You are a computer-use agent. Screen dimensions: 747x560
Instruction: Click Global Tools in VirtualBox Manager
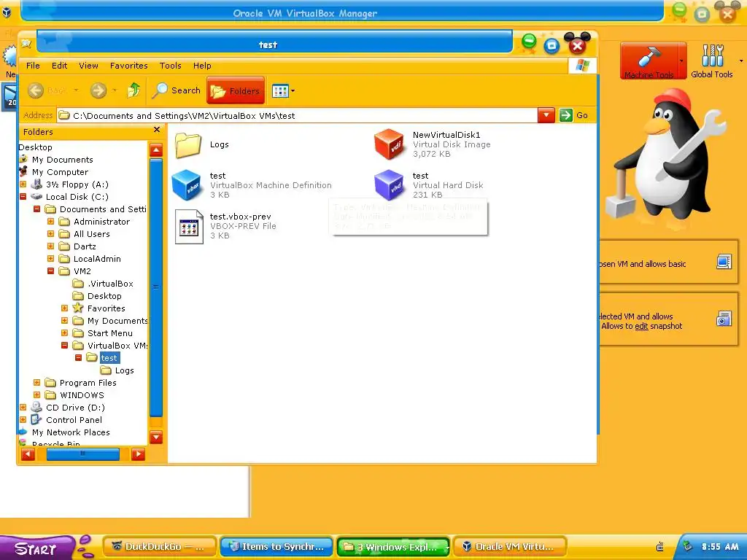coord(712,61)
